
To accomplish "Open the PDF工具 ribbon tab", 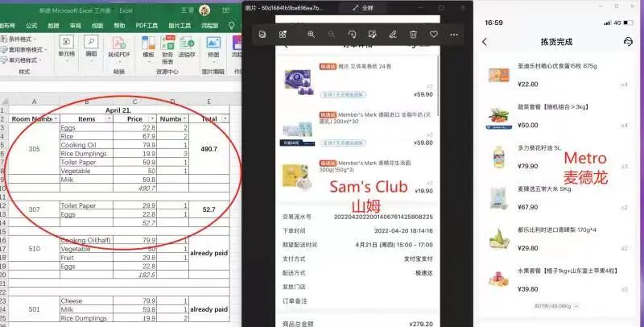I will point(146,25).
